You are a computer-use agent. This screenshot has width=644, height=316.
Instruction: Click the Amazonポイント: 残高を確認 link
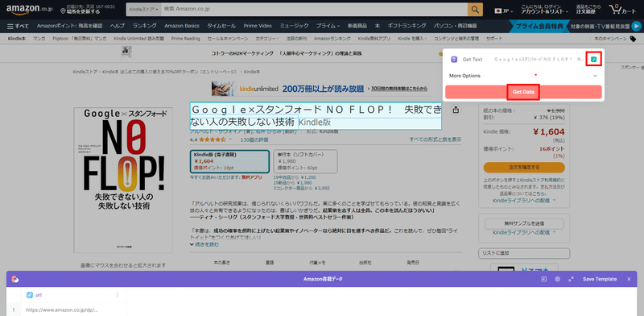(x=69, y=26)
